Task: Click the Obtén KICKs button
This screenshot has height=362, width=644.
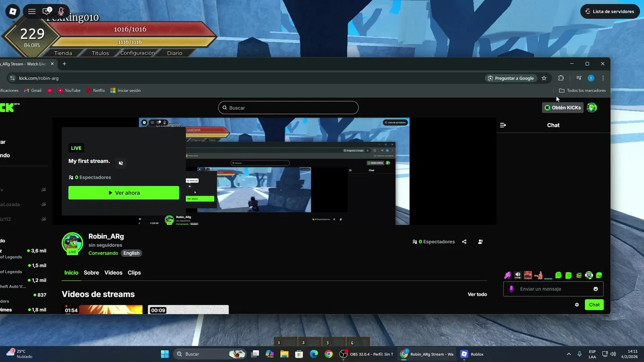Action: pos(562,108)
